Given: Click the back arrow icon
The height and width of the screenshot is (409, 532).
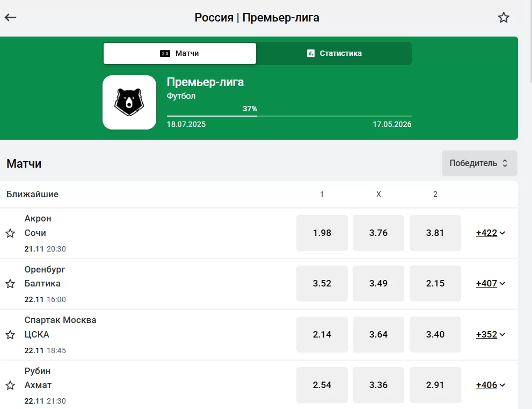Looking at the screenshot, I should (11, 18).
